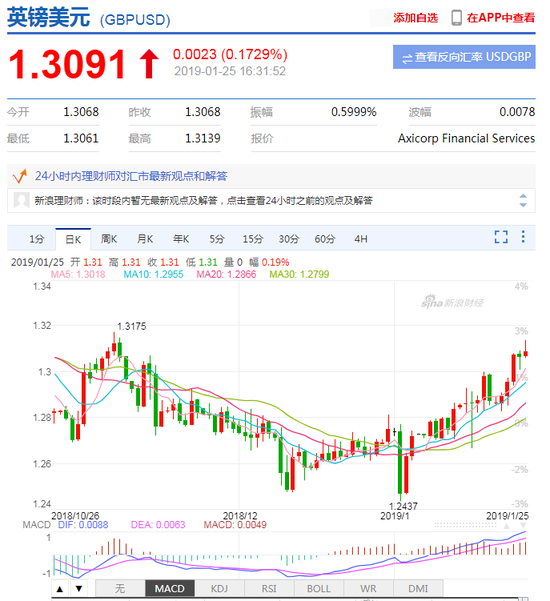Switch to the 15分 chart tab
This screenshot has height=601, width=550.
click(x=253, y=239)
